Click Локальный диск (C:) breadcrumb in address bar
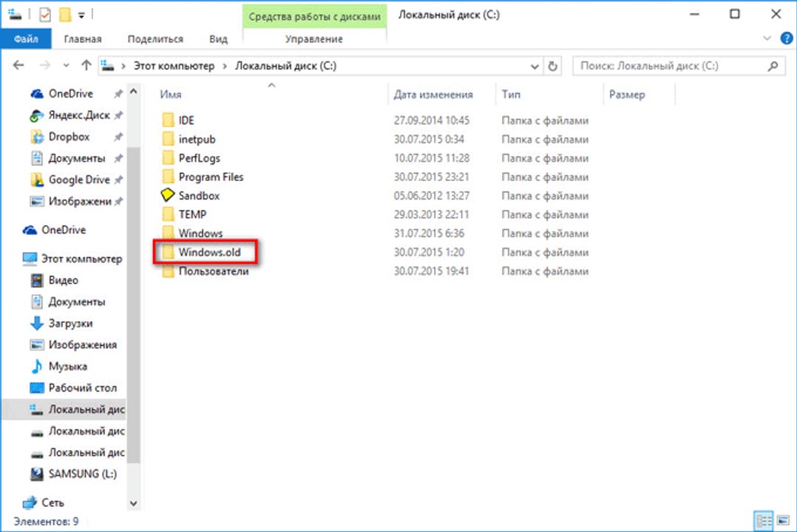The image size is (797, 532). [285, 66]
